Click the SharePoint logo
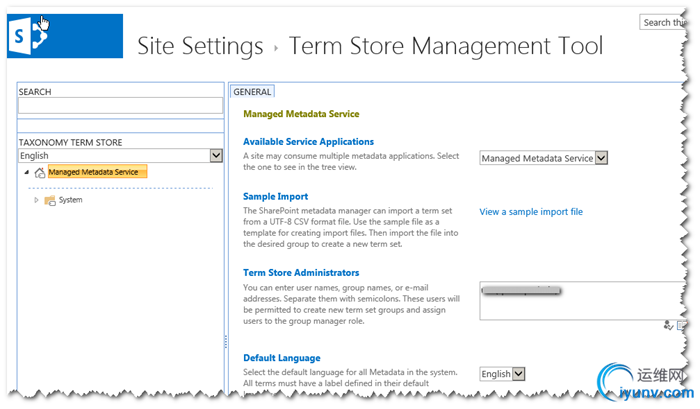Viewport: 700px width, 409px height. pos(65,36)
